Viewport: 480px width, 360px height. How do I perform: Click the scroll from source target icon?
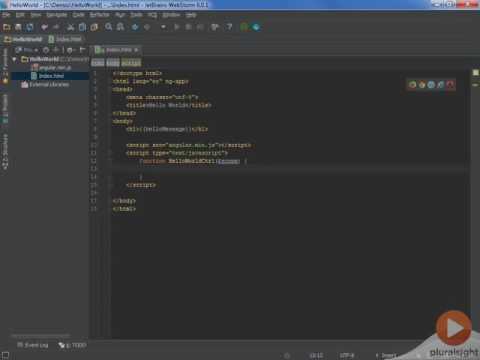click(x=46, y=50)
